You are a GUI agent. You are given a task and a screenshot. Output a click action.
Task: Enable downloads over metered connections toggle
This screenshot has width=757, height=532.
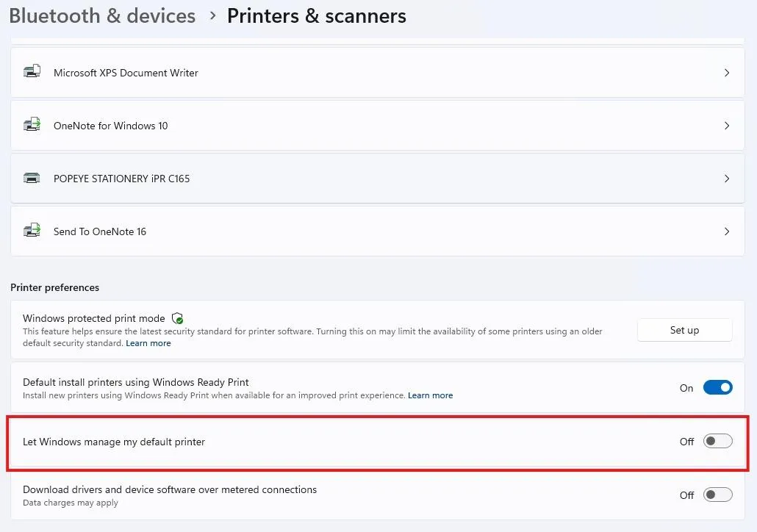pyautogui.click(x=717, y=495)
